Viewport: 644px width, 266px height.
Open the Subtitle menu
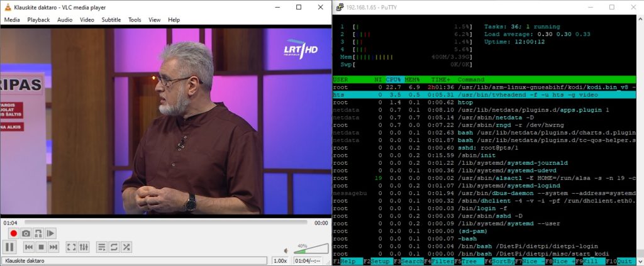click(111, 19)
